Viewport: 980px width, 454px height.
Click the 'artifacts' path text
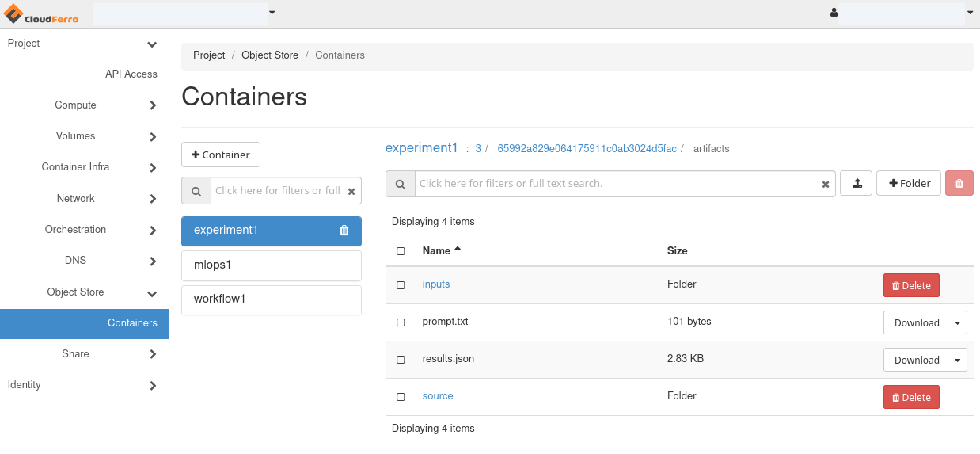click(x=712, y=148)
